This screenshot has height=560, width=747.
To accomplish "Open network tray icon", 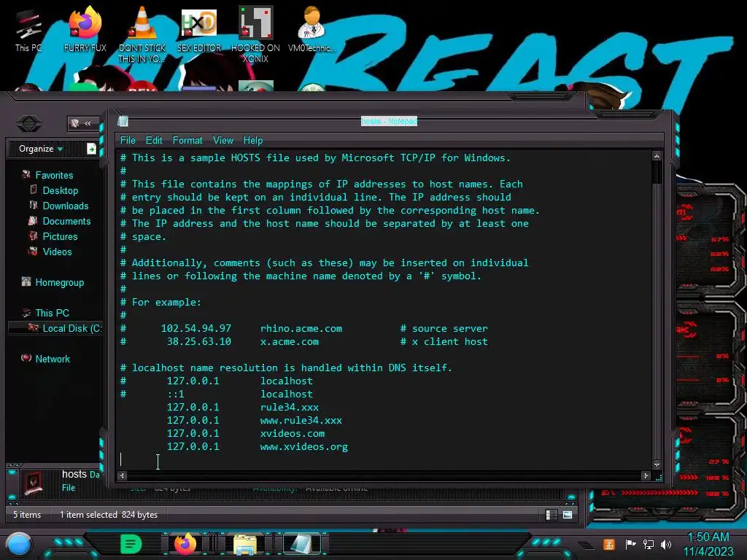I will [x=648, y=544].
